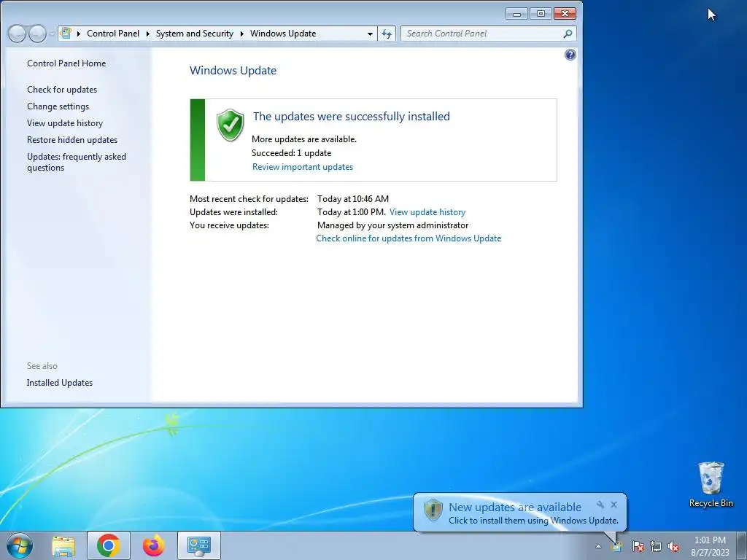Click Check online for updates from Windows Update
This screenshot has width=747, height=560.
point(409,238)
